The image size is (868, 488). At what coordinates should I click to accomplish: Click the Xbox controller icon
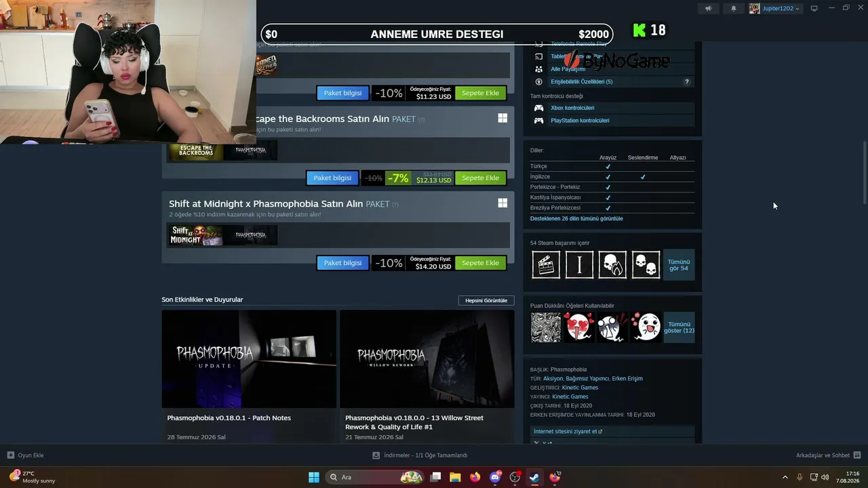[x=538, y=108]
